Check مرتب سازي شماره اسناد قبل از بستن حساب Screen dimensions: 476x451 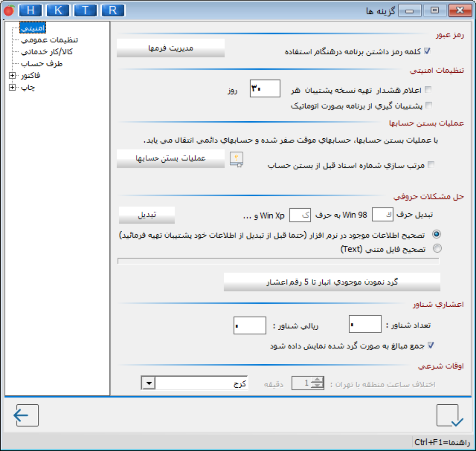point(431,165)
